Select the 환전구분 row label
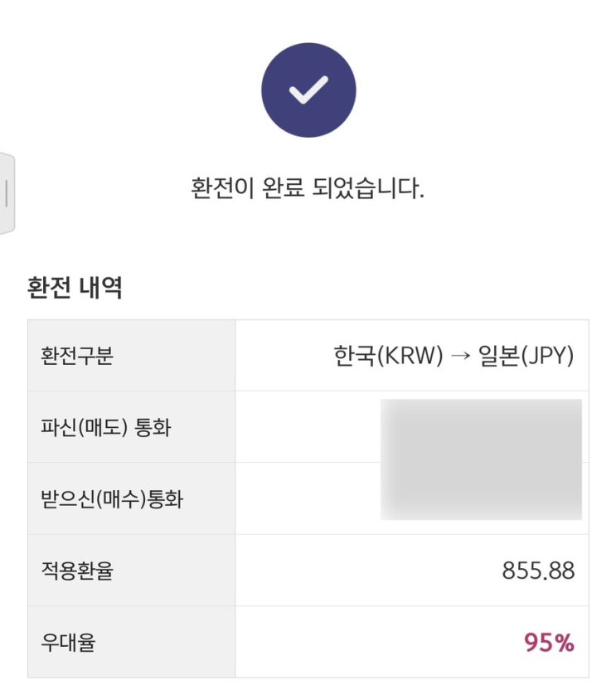 click(x=76, y=357)
